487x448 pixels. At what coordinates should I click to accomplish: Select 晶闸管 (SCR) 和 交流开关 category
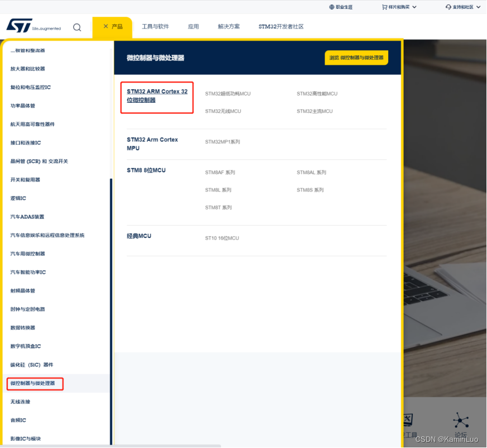pyautogui.click(x=39, y=161)
